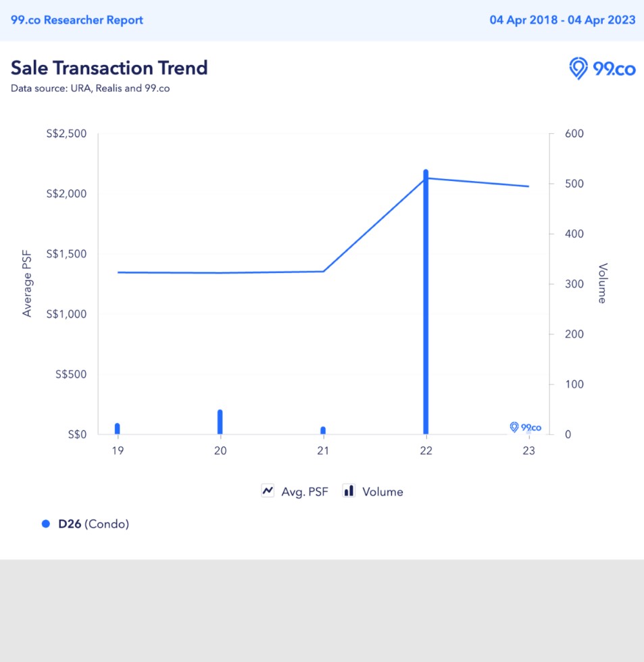This screenshot has width=644, height=662.
Task: Click the 99.co watermark inside the chart
Action: point(525,427)
